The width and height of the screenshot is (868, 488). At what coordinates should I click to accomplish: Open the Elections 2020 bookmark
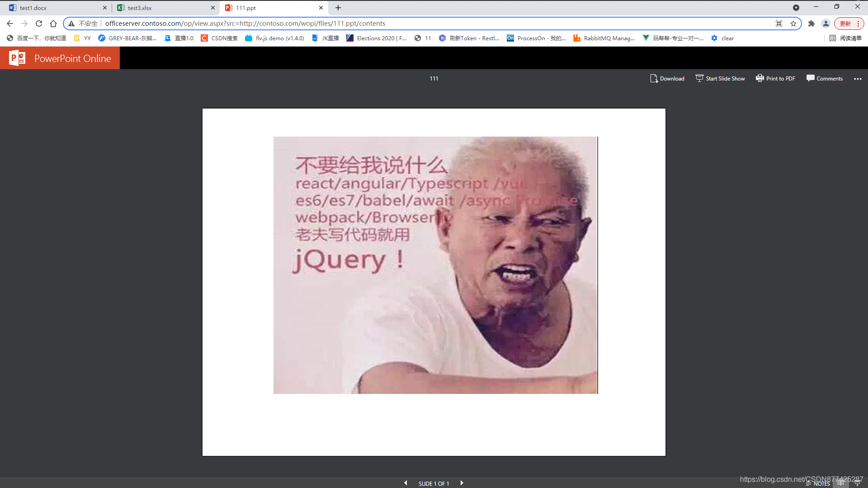click(x=377, y=38)
